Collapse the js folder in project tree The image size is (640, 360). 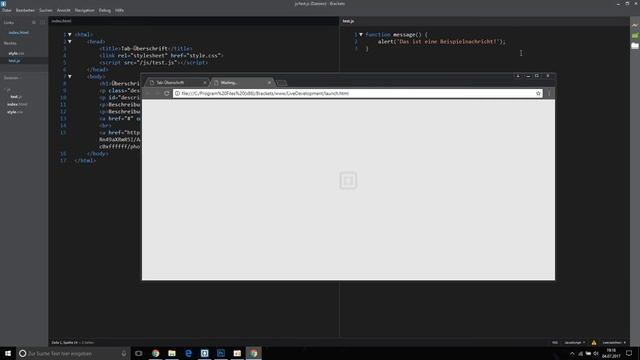(x=8, y=89)
